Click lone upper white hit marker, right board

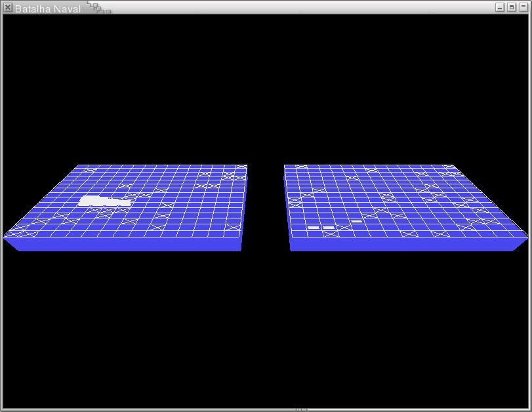[x=357, y=221]
